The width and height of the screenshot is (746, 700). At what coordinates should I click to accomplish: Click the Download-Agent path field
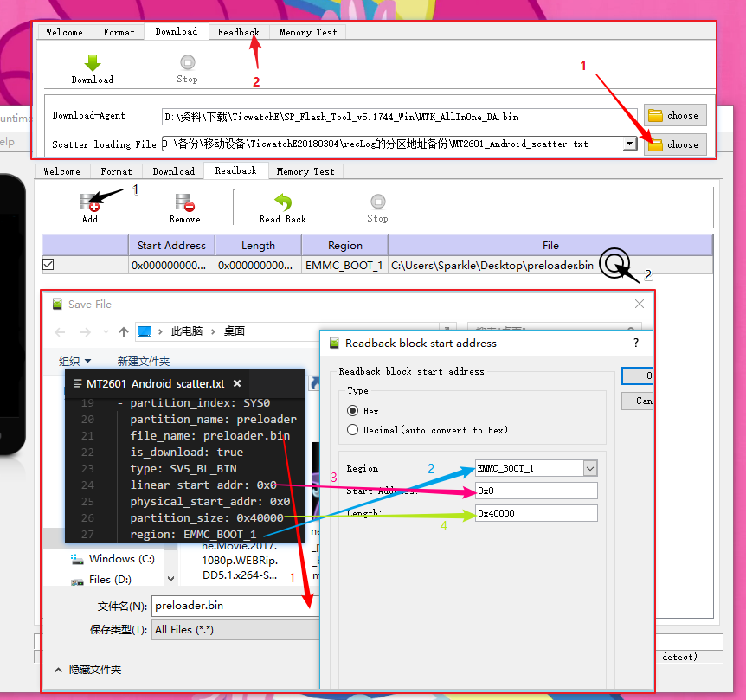click(x=399, y=117)
